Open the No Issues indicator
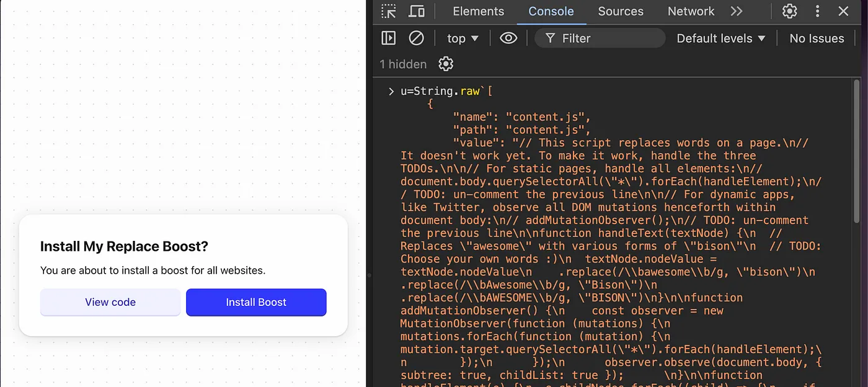Viewport: 868px width, 387px height. point(817,38)
